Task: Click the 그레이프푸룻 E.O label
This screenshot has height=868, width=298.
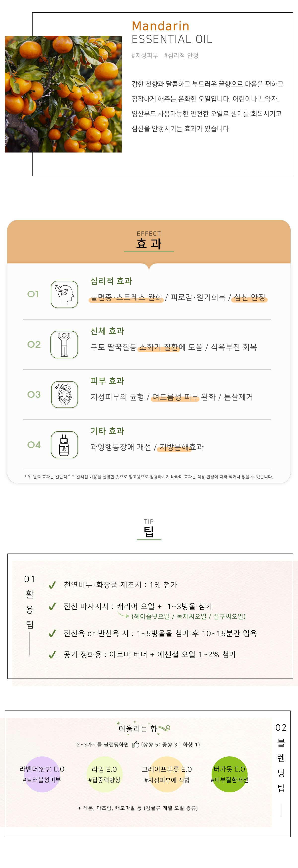Action: [167, 769]
